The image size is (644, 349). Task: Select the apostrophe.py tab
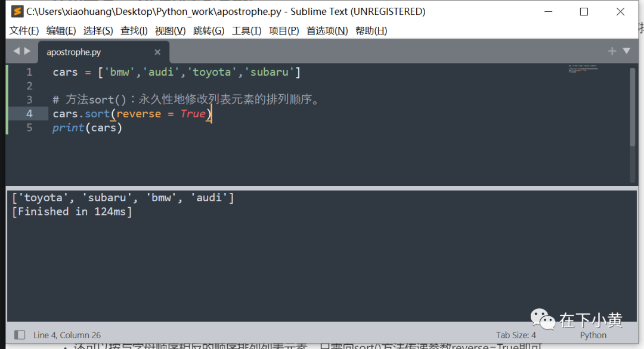tap(104, 52)
